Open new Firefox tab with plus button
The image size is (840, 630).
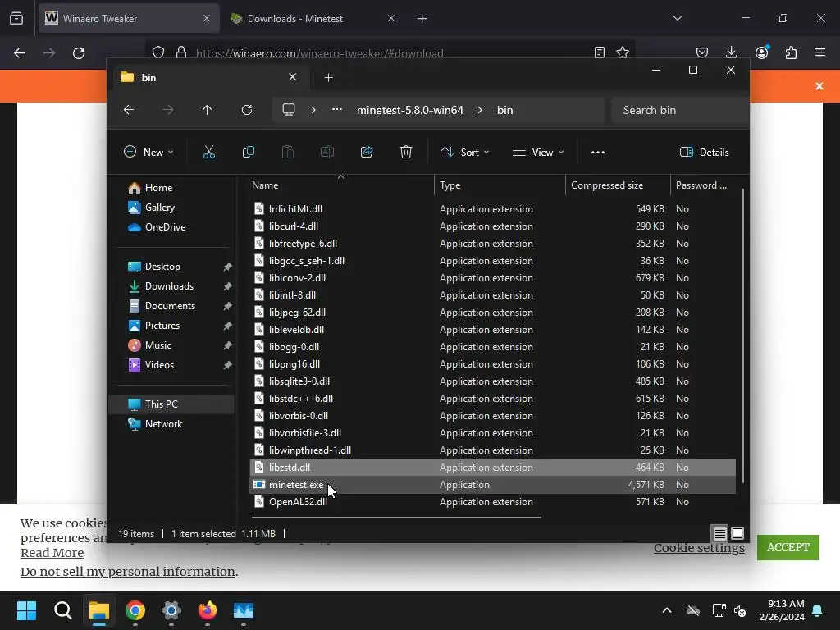422,19
